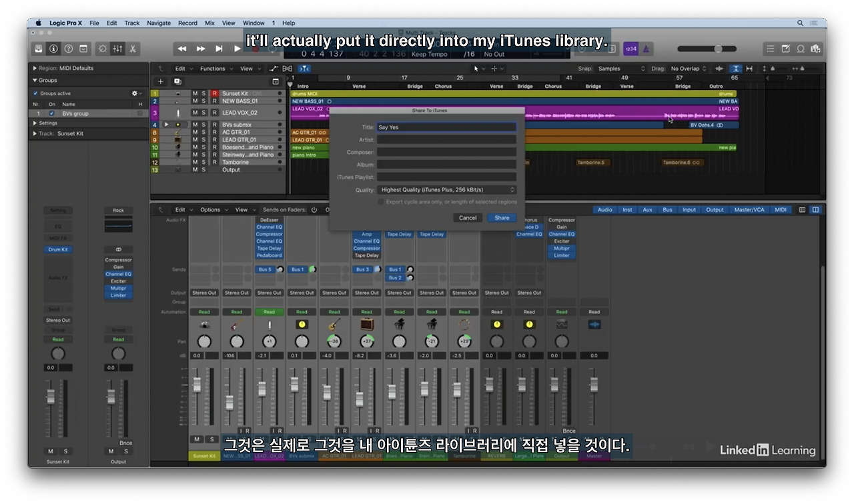
Task: Click the Fast Forward transport button
Action: 201,49
